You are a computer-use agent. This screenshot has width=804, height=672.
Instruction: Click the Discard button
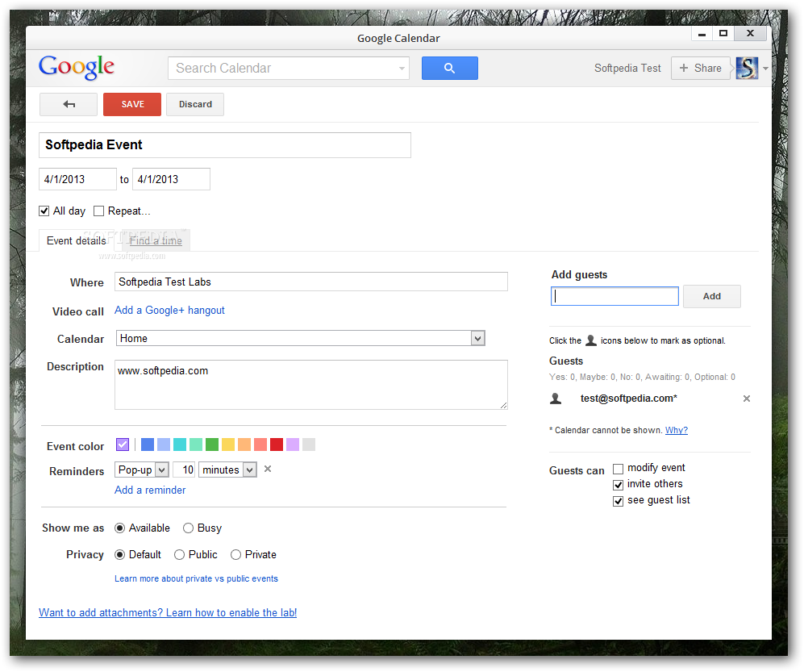195,105
